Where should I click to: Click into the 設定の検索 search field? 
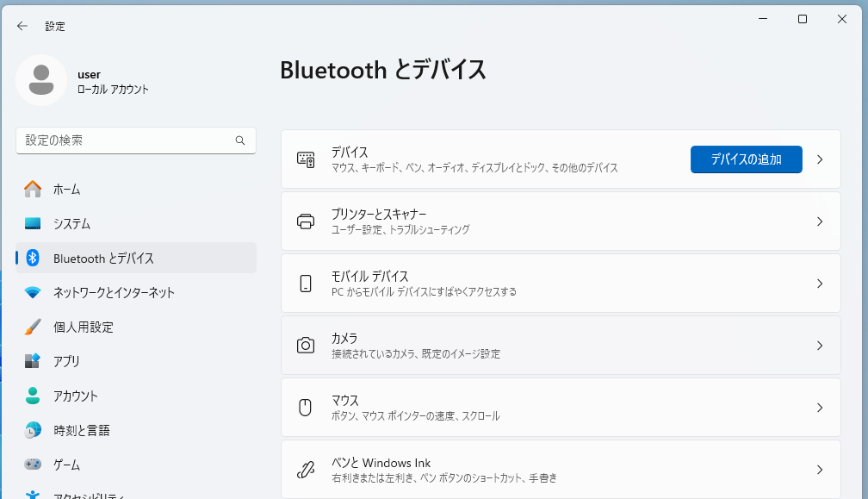click(125, 140)
